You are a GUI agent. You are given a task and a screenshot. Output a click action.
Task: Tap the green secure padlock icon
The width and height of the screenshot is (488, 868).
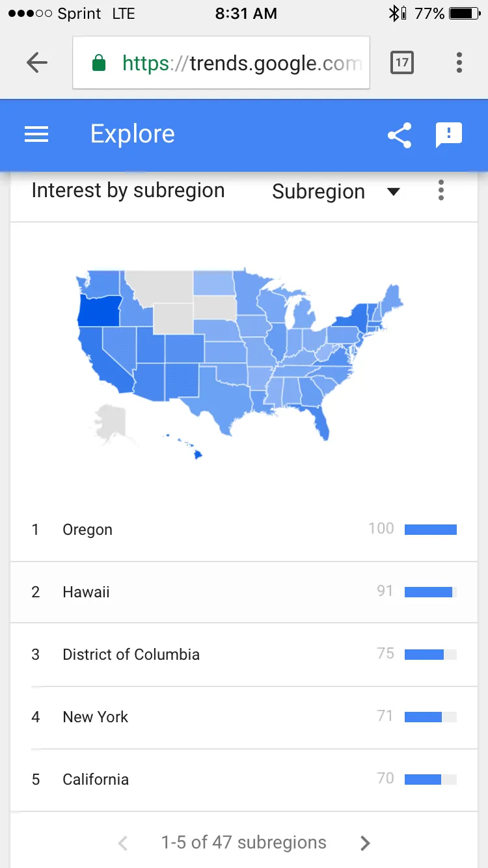point(99,63)
